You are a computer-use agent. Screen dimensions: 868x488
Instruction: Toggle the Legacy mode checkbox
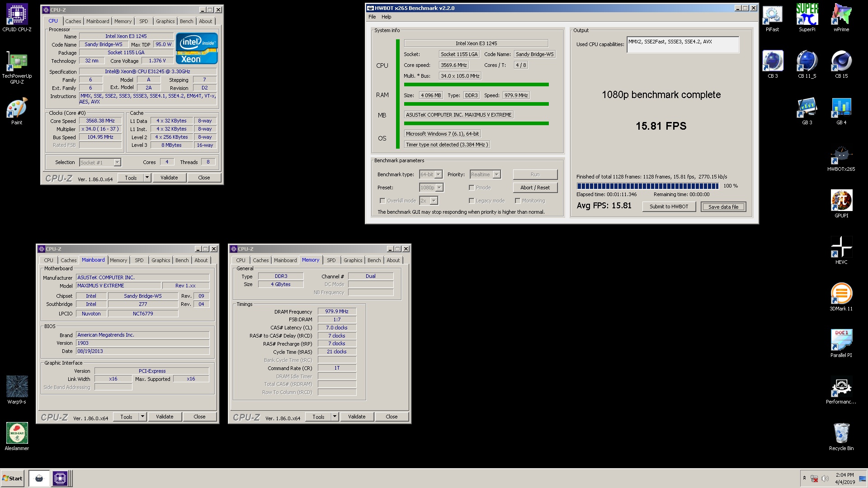pyautogui.click(x=472, y=201)
